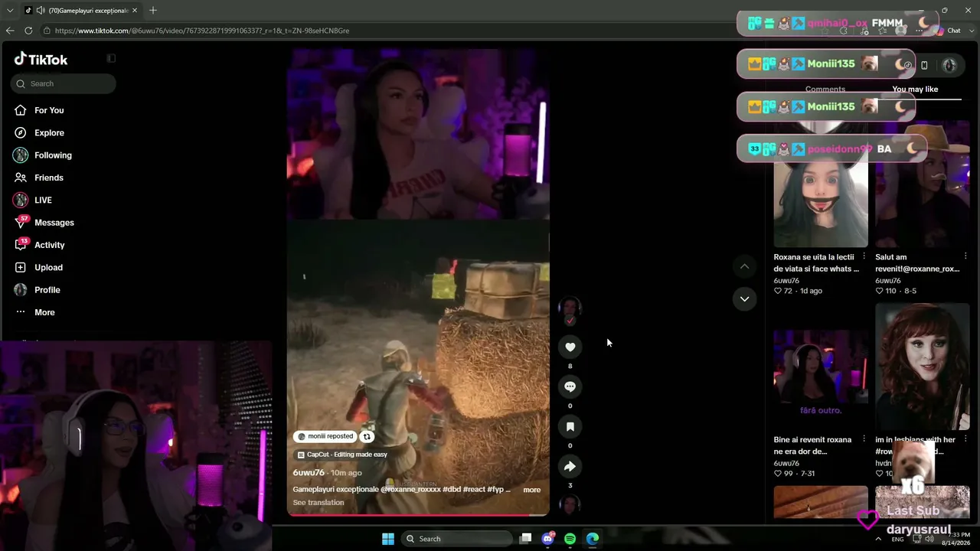Open Microsoft Edge from the taskbar
The image size is (980, 551).
[x=592, y=539]
